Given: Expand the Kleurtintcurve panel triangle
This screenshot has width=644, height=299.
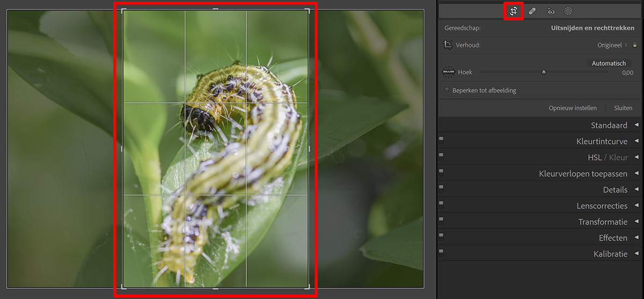Looking at the screenshot, I should [x=636, y=141].
